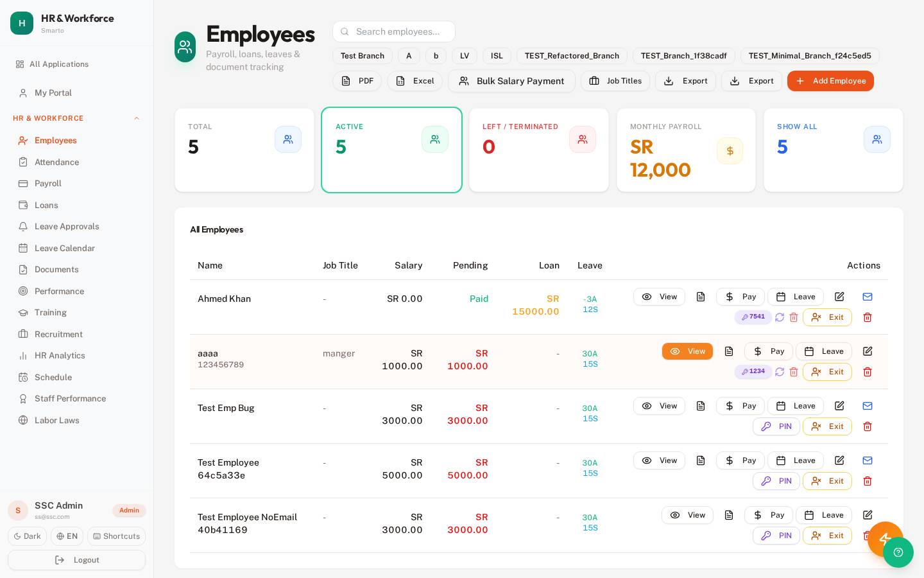Image resolution: width=924 pixels, height=578 pixels.
Task: Open document icon in Ahmed Khan row
Action: point(701,297)
